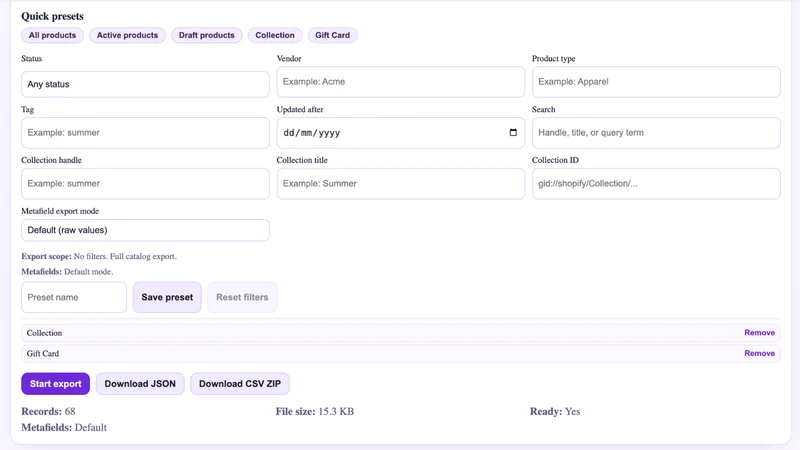Choose the Draft products preset chip
The height and width of the screenshot is (450, 800).
(x=207, y=35)
